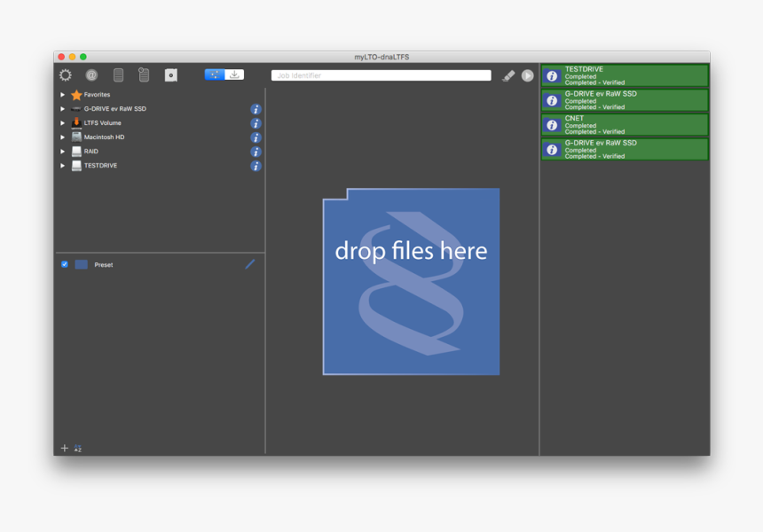Image resolution: width=763 pixels, height=532 pixels.
Task: Expand the Favorites tree item
Action: (62, 95)
